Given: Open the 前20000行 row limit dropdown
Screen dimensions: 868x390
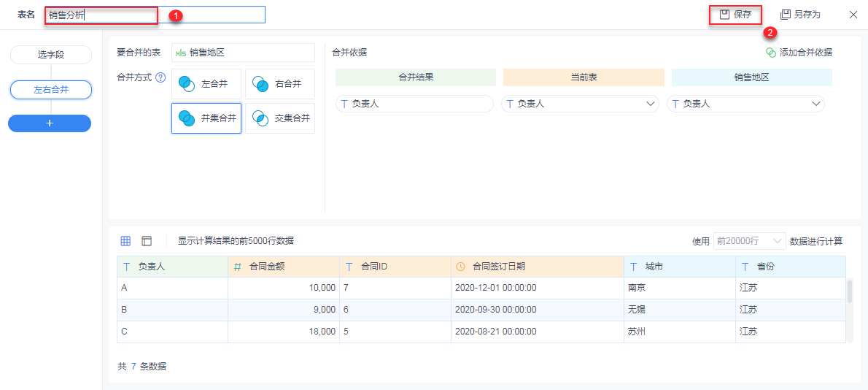Looking at the screenshot, I should [749, 241].
